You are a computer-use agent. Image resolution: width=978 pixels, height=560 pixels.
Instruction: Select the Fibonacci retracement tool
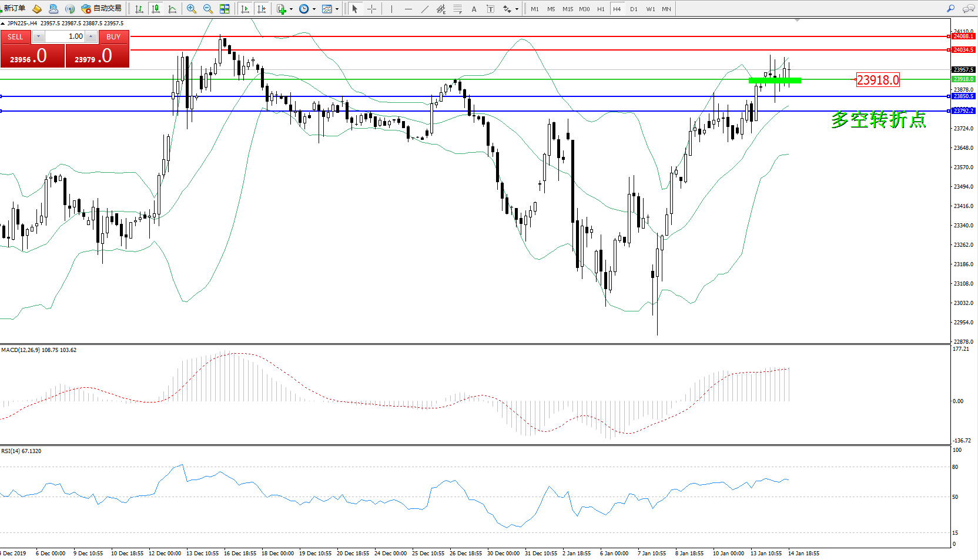[457, 9]
